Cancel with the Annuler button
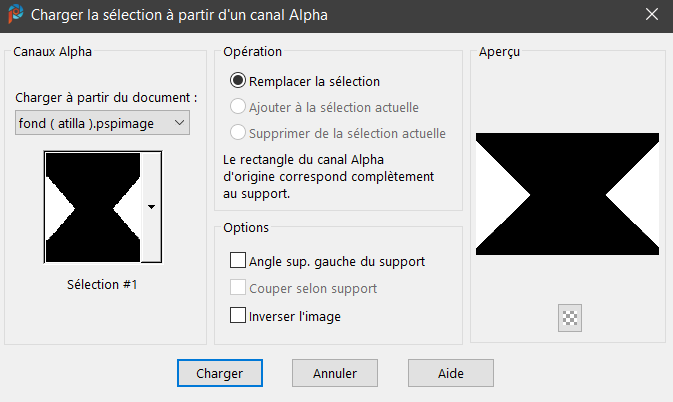Viewport: 673px width, 402px height. pos(334,373)
